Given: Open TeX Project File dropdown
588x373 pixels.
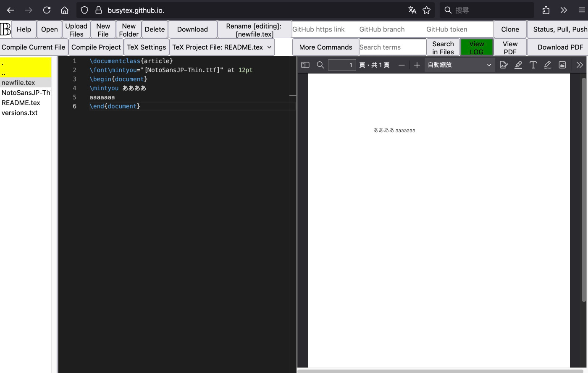Looking at the screenshot, I should coord(222,47).
